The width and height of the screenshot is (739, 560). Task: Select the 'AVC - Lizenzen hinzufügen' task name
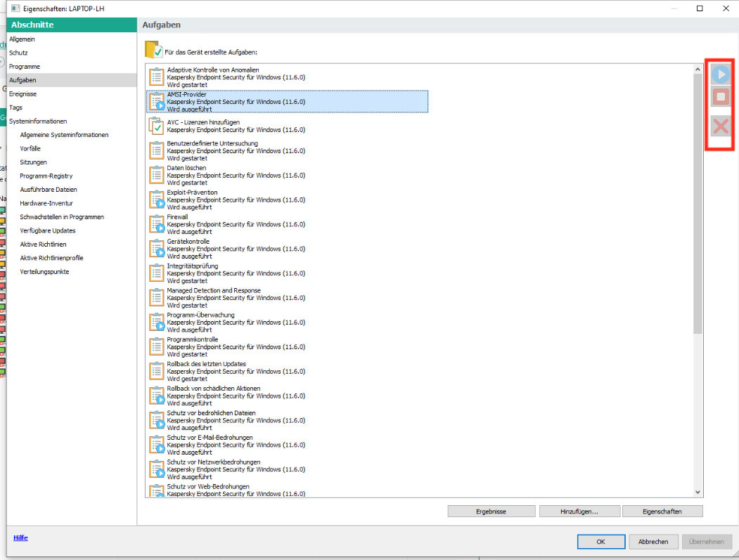203,122
